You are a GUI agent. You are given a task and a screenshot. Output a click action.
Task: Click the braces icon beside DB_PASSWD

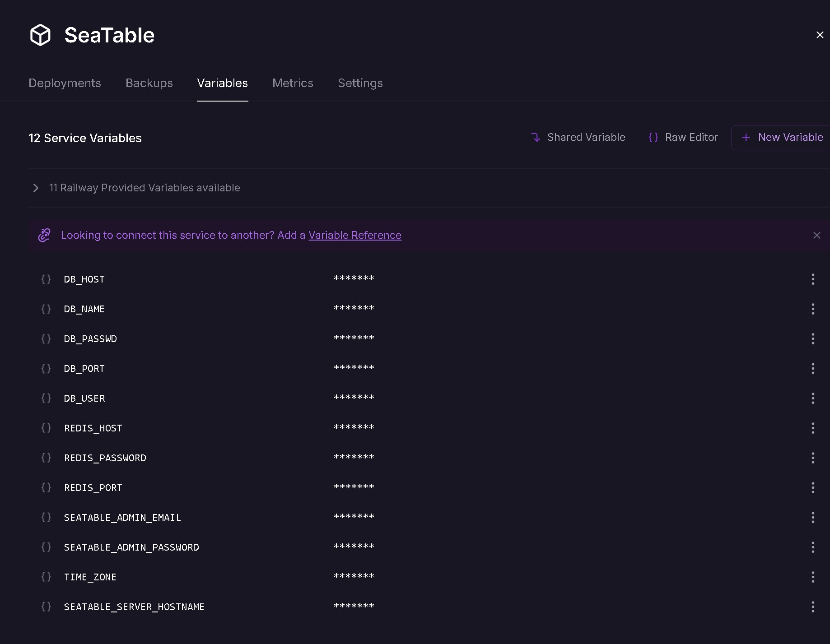click(x=46, y=338)
